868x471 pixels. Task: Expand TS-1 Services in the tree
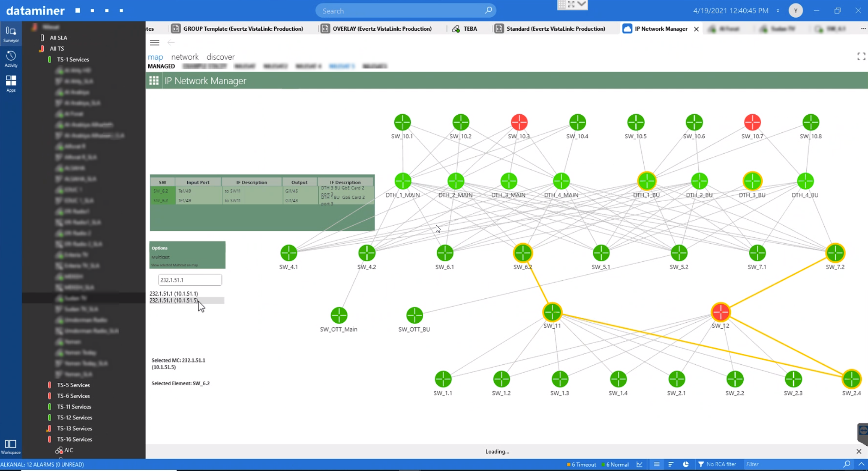(73, 59)
